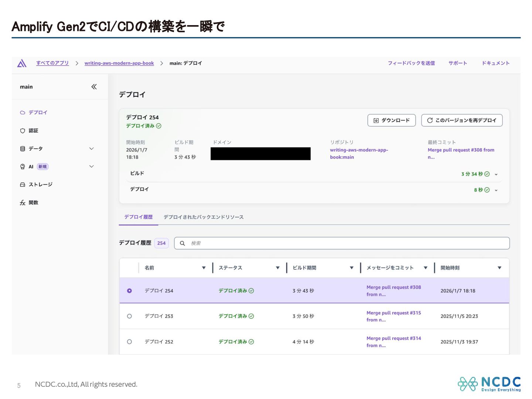Open the ドキュメント link
The height and width of the screenshot is (399, 532).
pyautogui.click(x=495, y=63)
